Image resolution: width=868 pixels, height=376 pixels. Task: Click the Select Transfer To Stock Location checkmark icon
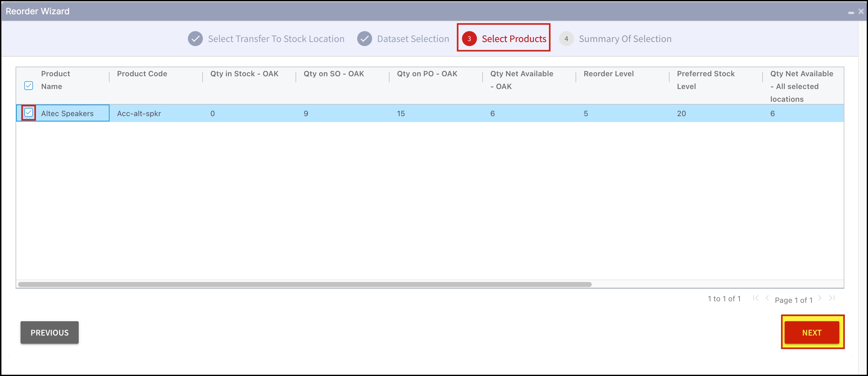195,39
